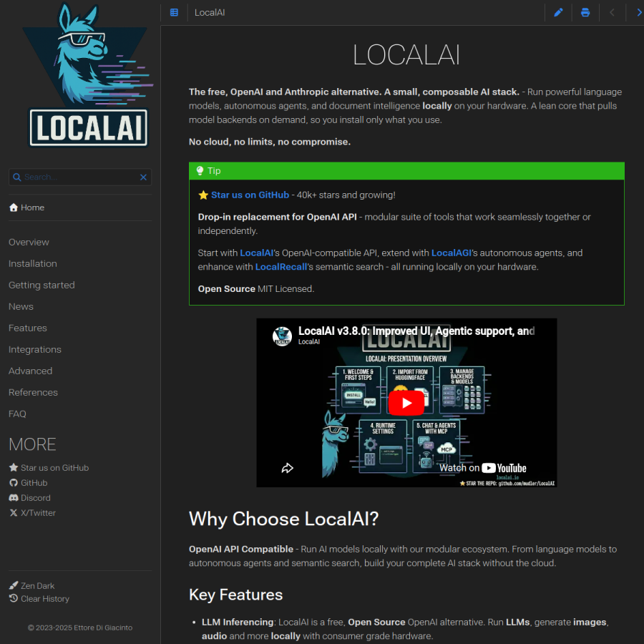Click the Key Features heading
644x644 pixels.
click(x=235, y=595)
